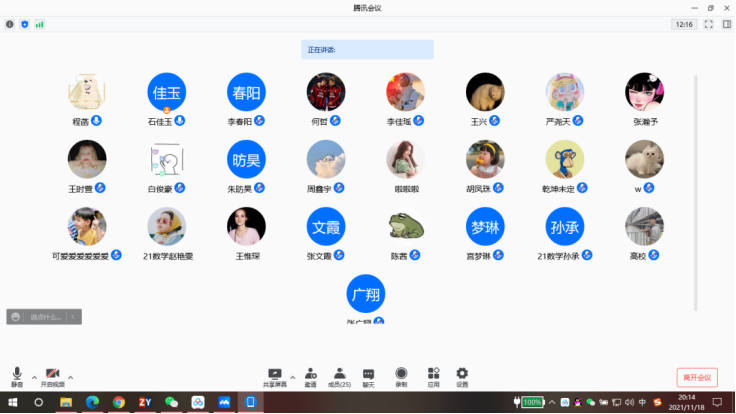736x414 pixels.
Task: Open the 共享屏幕 share screen tool
Action: click(x=275, y=375)
